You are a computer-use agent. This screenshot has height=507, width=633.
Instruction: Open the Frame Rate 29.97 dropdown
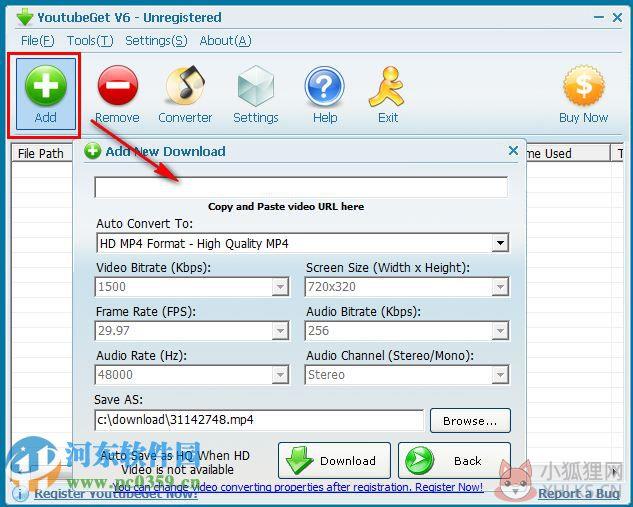click(x=280, y=331)
